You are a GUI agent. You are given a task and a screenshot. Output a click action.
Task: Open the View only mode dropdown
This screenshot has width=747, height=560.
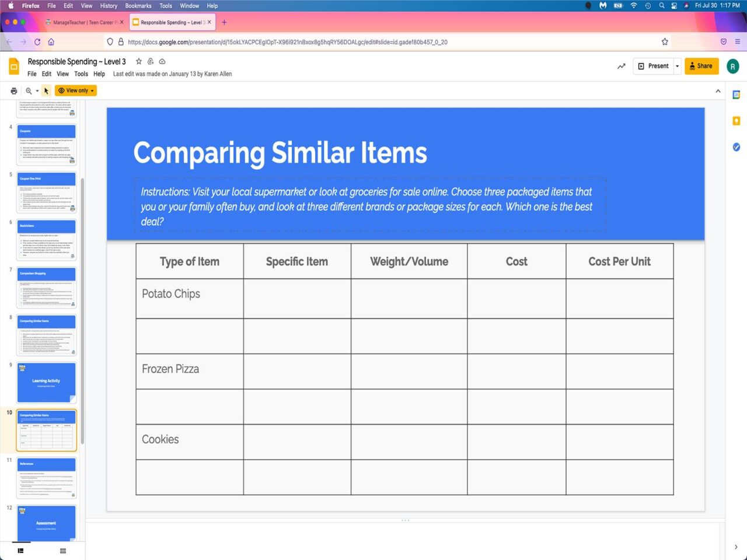click(x=76, y=91)
